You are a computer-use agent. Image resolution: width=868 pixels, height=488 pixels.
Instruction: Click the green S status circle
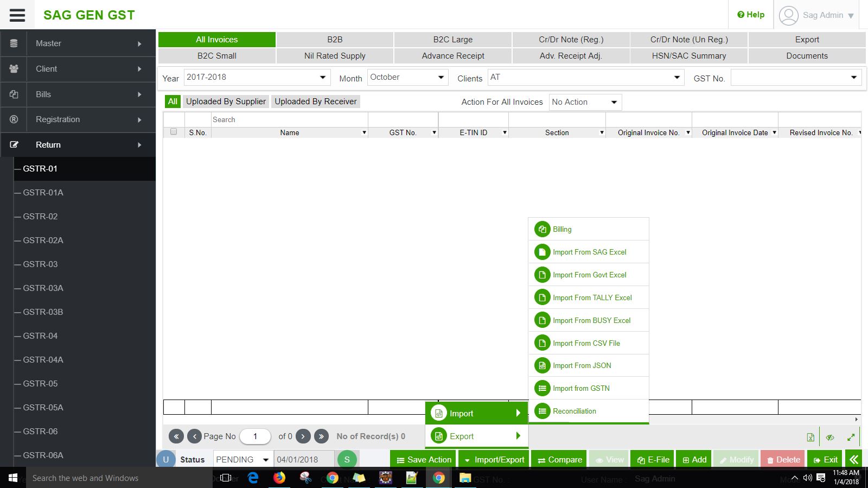tap(347, 459)
